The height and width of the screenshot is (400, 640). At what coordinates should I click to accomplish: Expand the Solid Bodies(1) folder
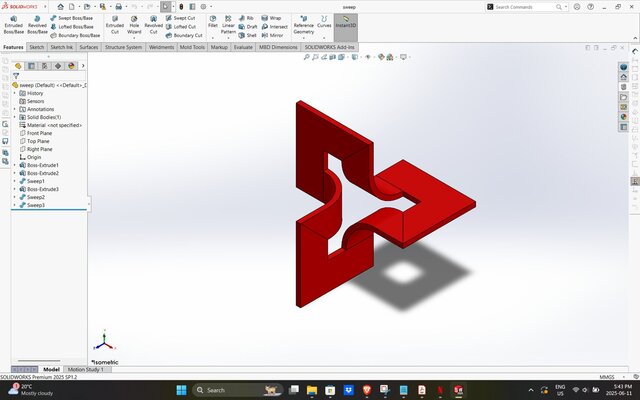[14, 117]
